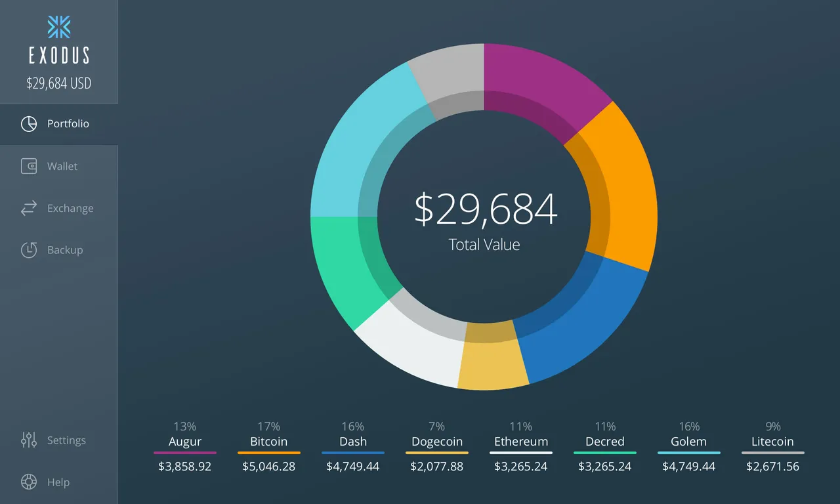Open the Portfolio section
This screenshot has height=504, width=840.
pos(59,124)
